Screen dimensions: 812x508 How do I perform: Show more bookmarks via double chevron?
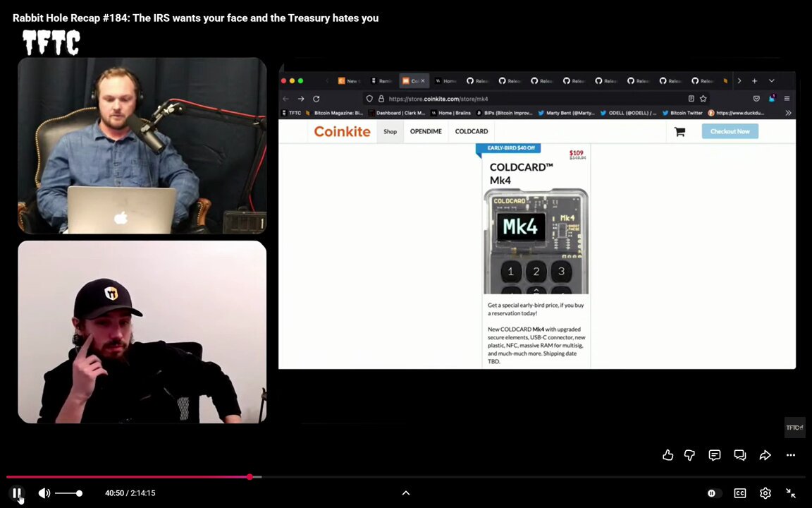[788, 112]
